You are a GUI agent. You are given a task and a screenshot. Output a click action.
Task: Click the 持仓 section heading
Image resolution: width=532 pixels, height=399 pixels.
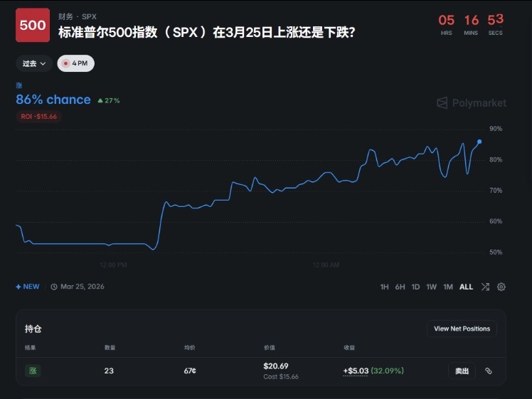coord(33,329)
